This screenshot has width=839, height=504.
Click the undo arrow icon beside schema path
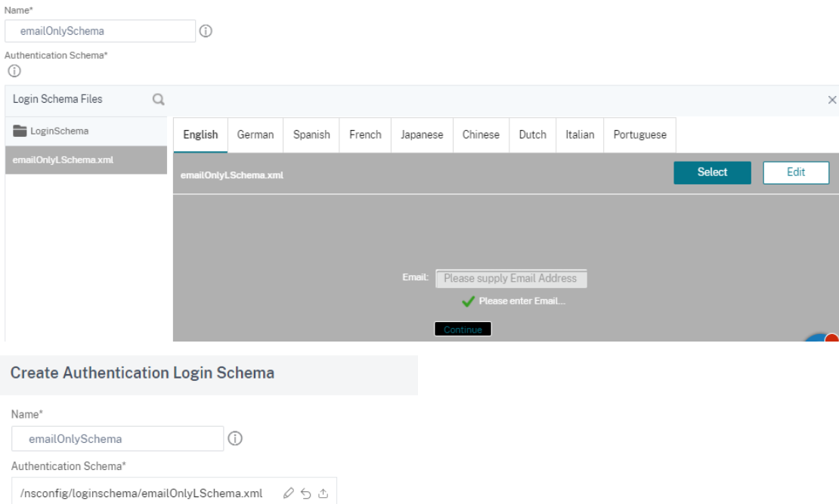[x=305, y=493]
